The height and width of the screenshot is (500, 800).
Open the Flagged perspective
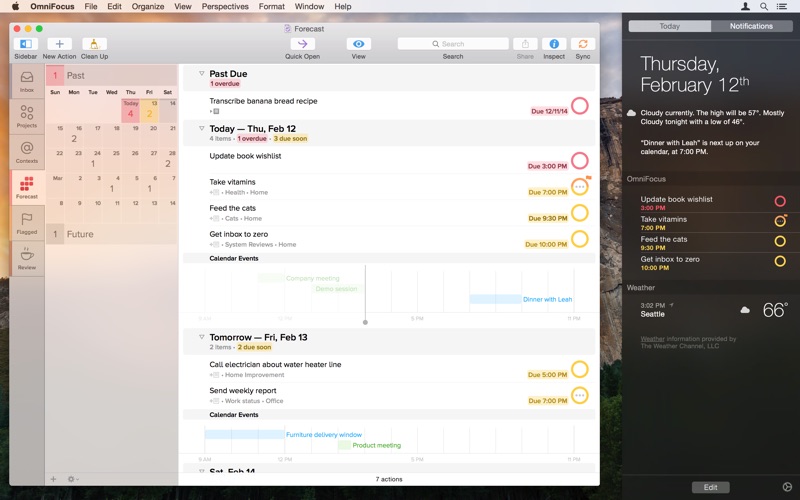pyautogui.click(x=27, y=223)
